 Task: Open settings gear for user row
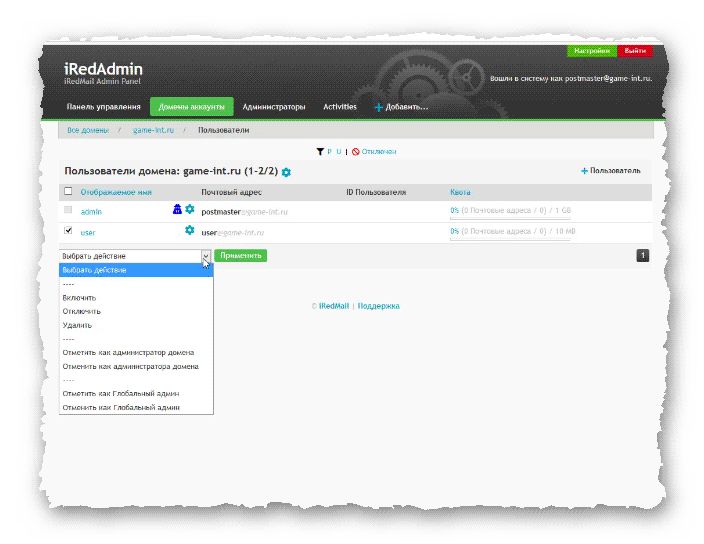coord(190,230)
